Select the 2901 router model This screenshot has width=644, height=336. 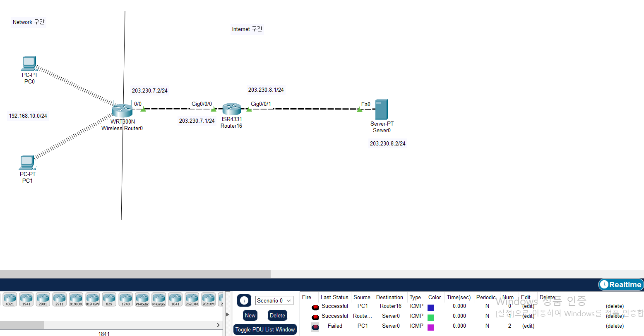(x=43, y=299)
